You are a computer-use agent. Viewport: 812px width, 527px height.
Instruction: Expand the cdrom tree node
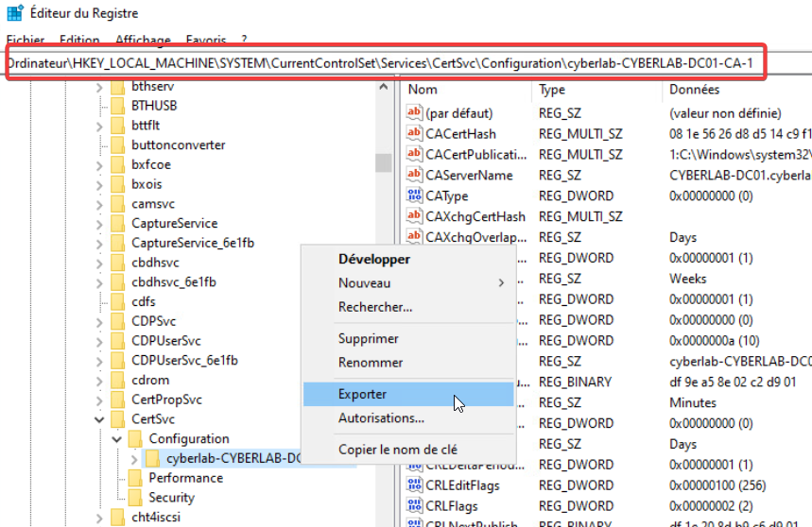[x=100, y=380]
